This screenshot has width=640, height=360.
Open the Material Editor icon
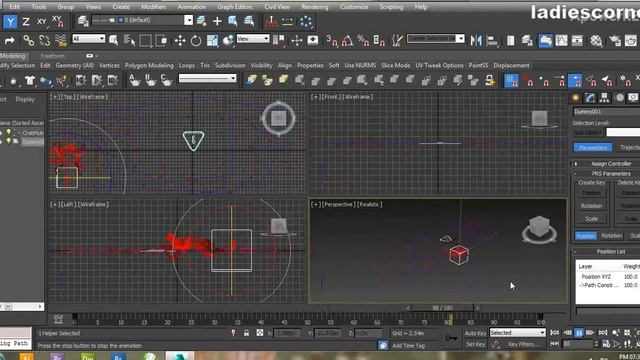596,40
